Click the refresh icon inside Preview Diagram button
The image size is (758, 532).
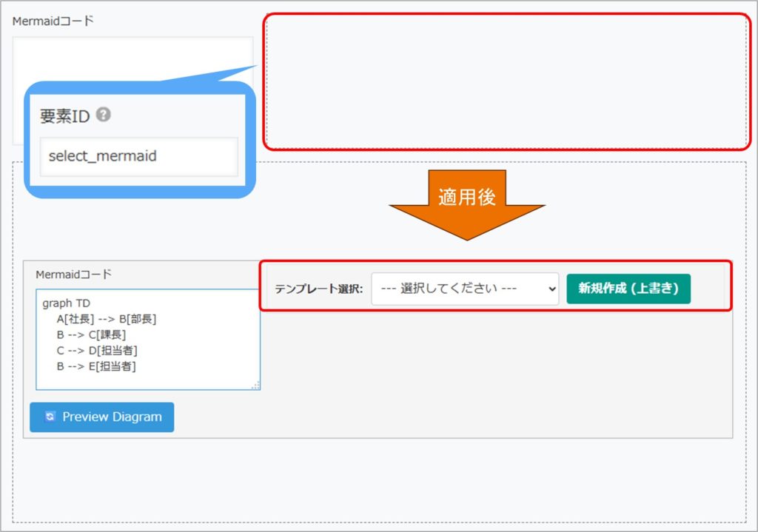tap(50, 417)
